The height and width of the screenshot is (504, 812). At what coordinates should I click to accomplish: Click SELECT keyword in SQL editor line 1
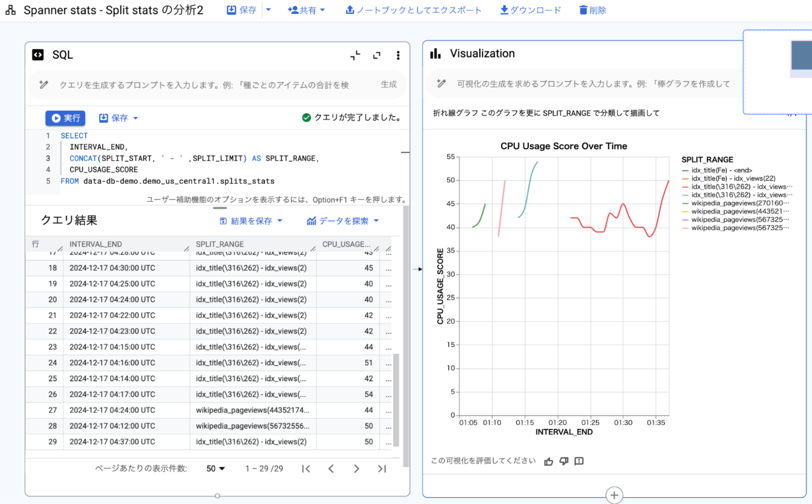tap(74, 135)
